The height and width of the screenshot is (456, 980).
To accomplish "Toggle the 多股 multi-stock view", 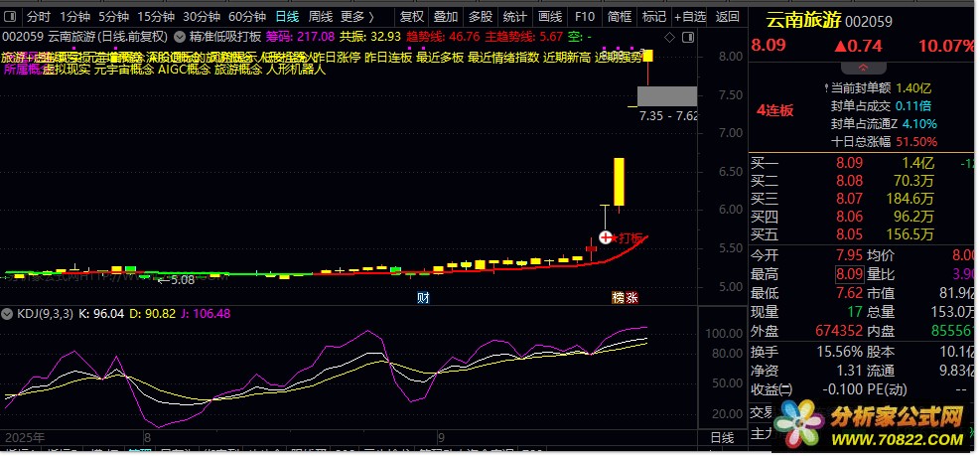I will (480, 16).
